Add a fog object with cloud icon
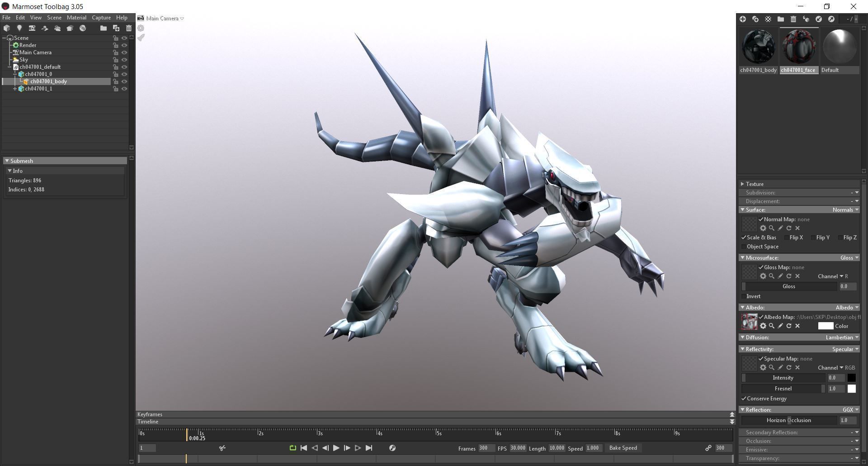The height and width of the screenshot is (466, 868). pyautogui.click(x=57, y=28)
